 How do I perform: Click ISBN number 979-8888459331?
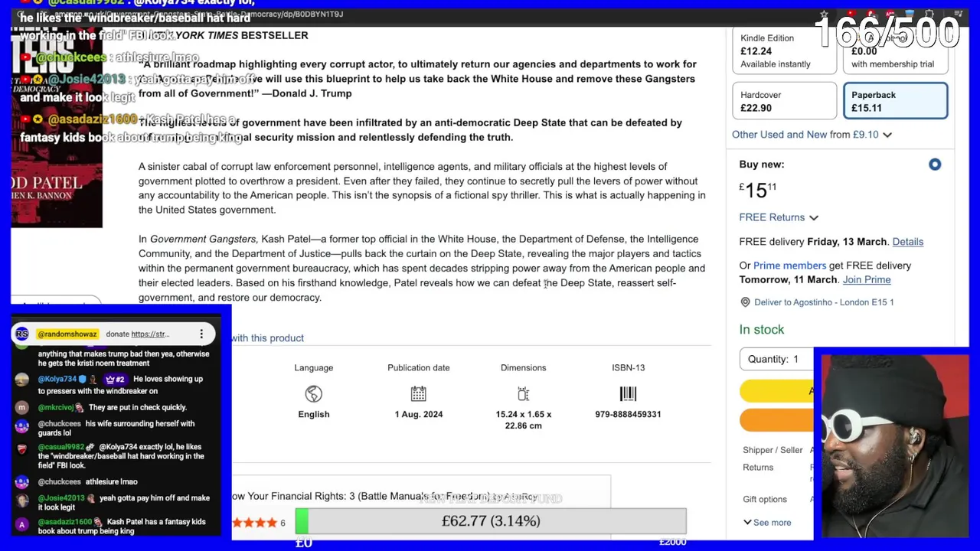click(628, 414)
